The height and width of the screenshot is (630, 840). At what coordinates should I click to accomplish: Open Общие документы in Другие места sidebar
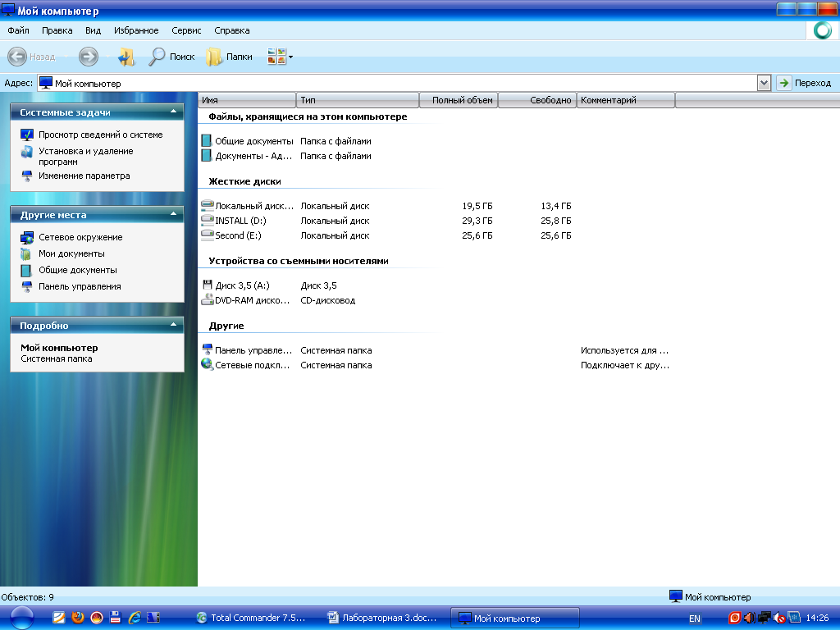[x=78, y=270]
